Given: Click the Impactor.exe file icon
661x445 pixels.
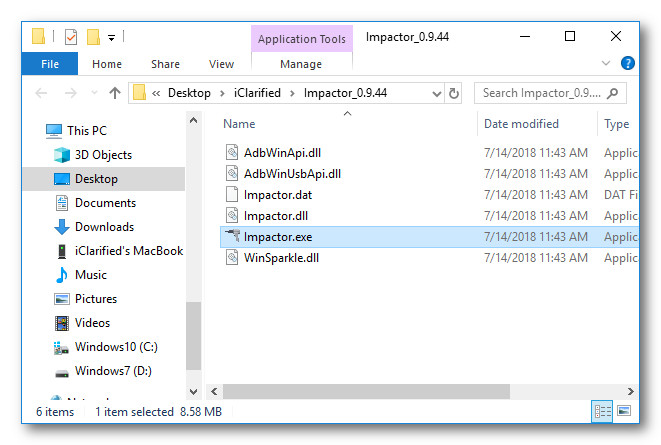Looking at the screenshot, I should click(x=232, y=237).
